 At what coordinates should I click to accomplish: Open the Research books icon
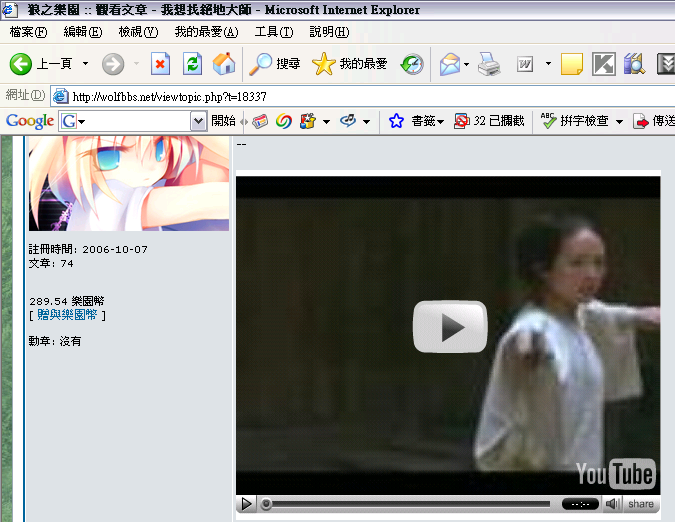(634, 64)
